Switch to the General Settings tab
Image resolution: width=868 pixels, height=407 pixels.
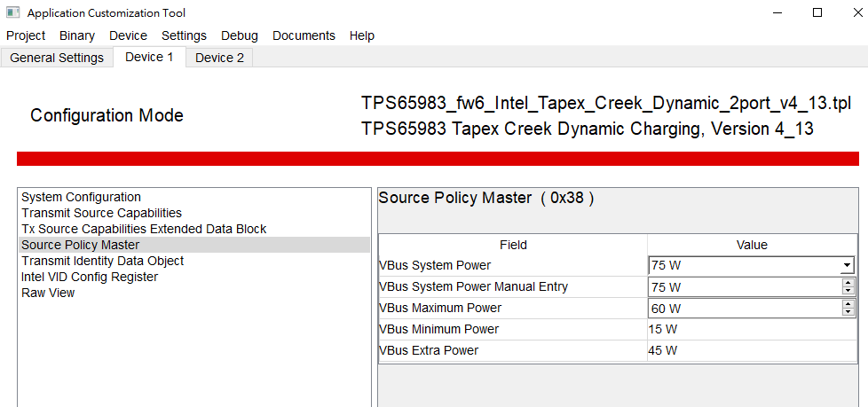click(x=57, y=58)
